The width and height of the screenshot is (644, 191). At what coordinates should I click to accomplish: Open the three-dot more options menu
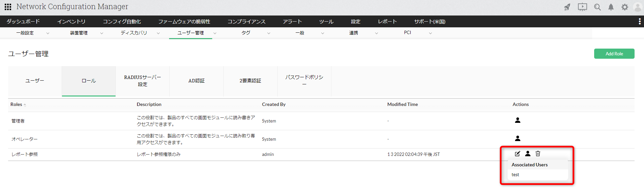[x=639, y=22]
